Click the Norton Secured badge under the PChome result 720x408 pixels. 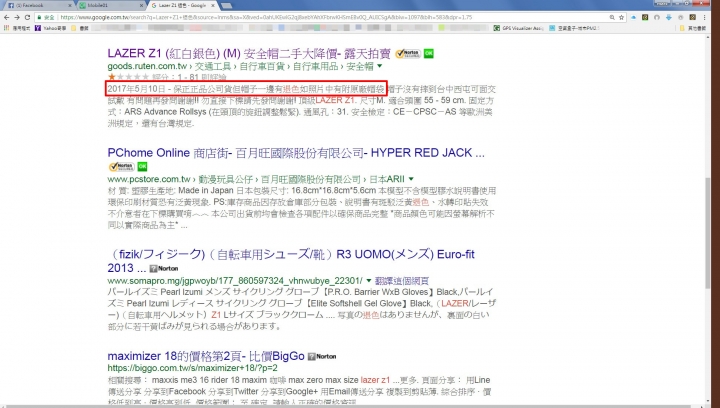122,166
